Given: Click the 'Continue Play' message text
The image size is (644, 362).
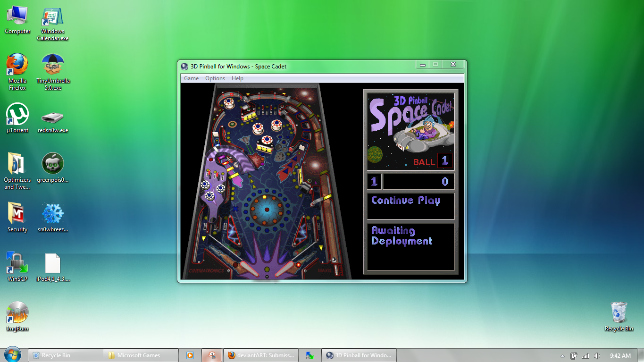Looking at the screenshot, I should [x=406, y=201].
